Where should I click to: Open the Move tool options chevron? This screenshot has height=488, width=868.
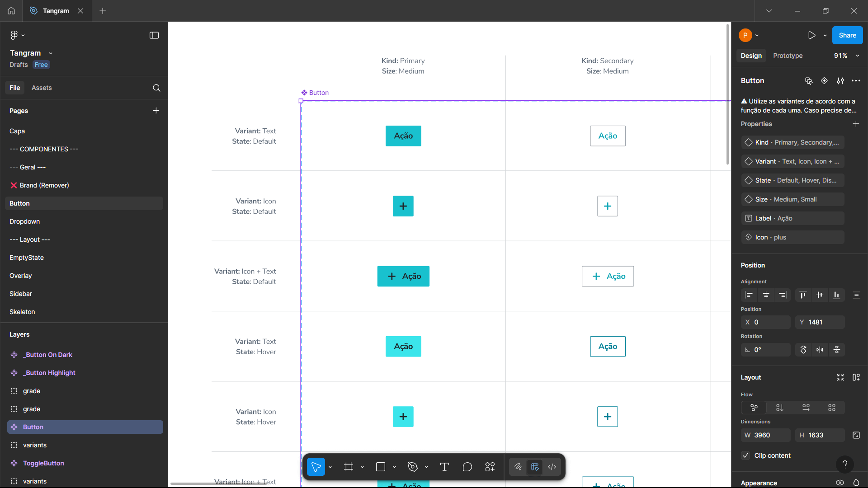coord(330,467)
